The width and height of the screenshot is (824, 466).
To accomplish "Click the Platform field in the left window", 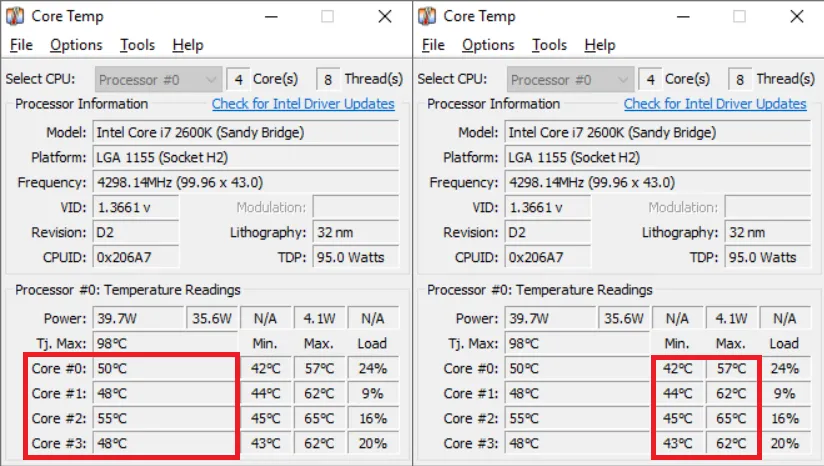I will 245,158.
